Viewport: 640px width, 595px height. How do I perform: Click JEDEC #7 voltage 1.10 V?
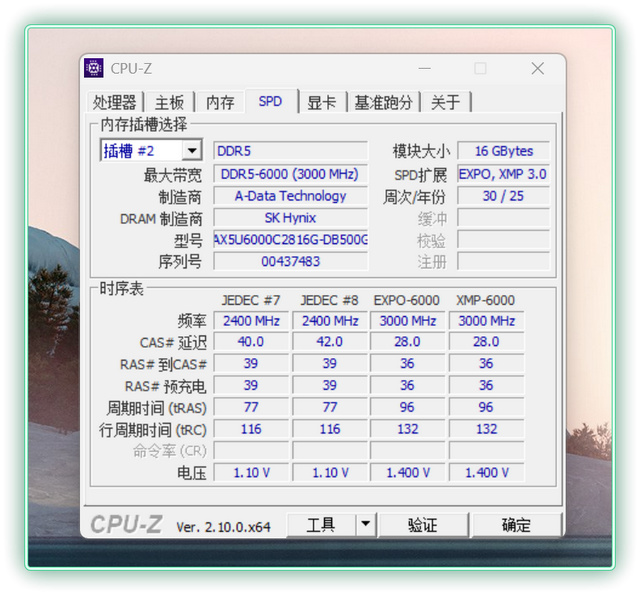251,473
